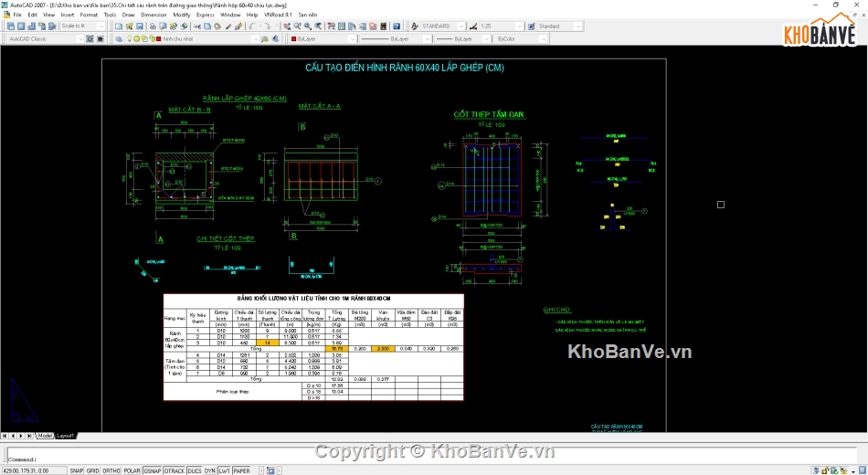
Task: Click the Open file icon
Action: pyautogui.click(x=129, y=26)
